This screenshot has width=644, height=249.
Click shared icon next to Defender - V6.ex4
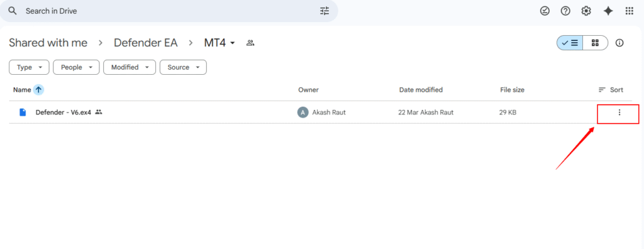point(99,112)
